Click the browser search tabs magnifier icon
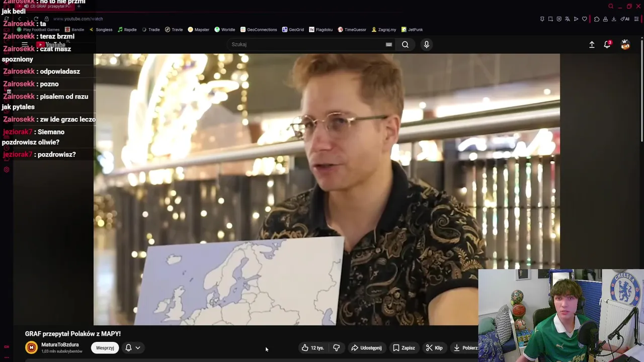 [x=611, y=7]
